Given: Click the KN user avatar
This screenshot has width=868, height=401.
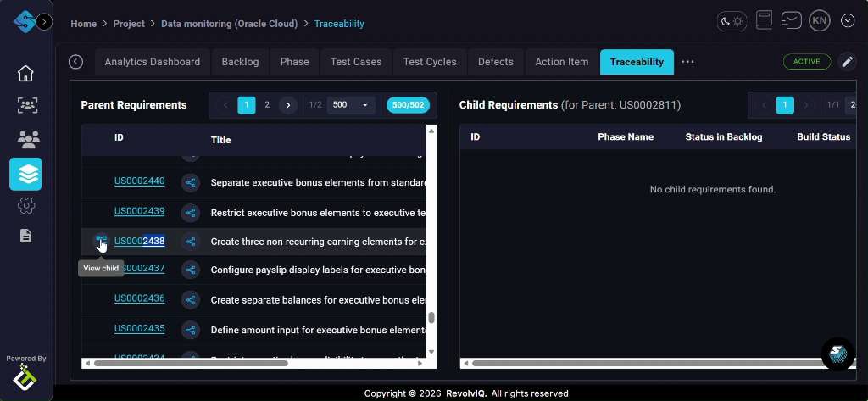Looking at the screenshot, I should (819, 21).
